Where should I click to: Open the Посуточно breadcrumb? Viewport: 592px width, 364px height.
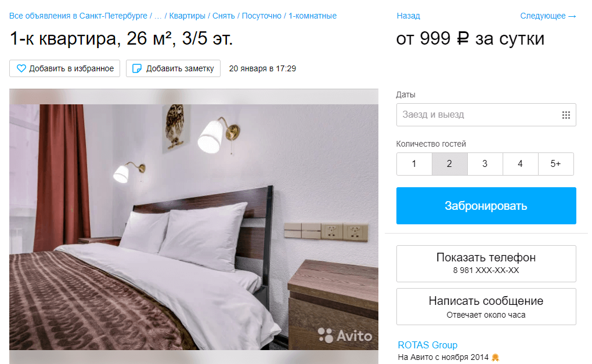point(262,16)
